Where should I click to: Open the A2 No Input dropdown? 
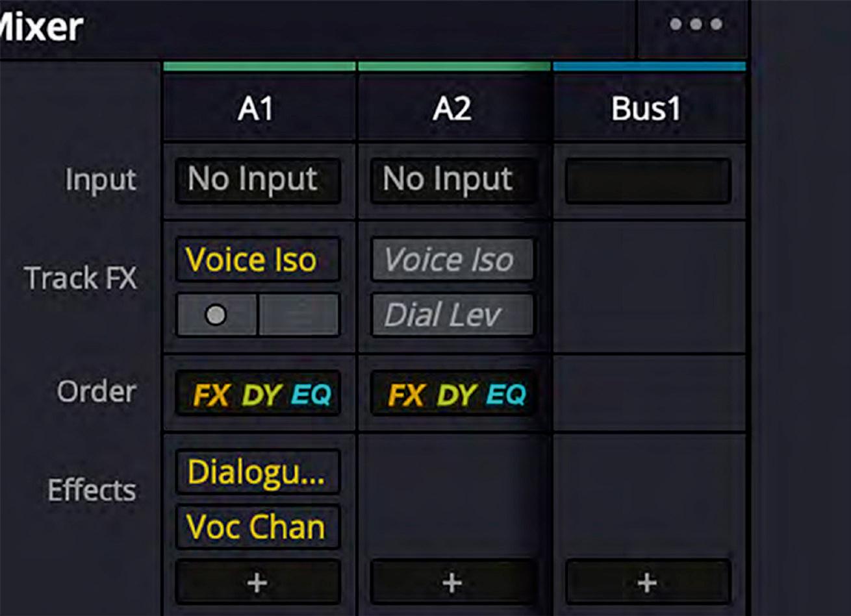(x=452, y=180)
